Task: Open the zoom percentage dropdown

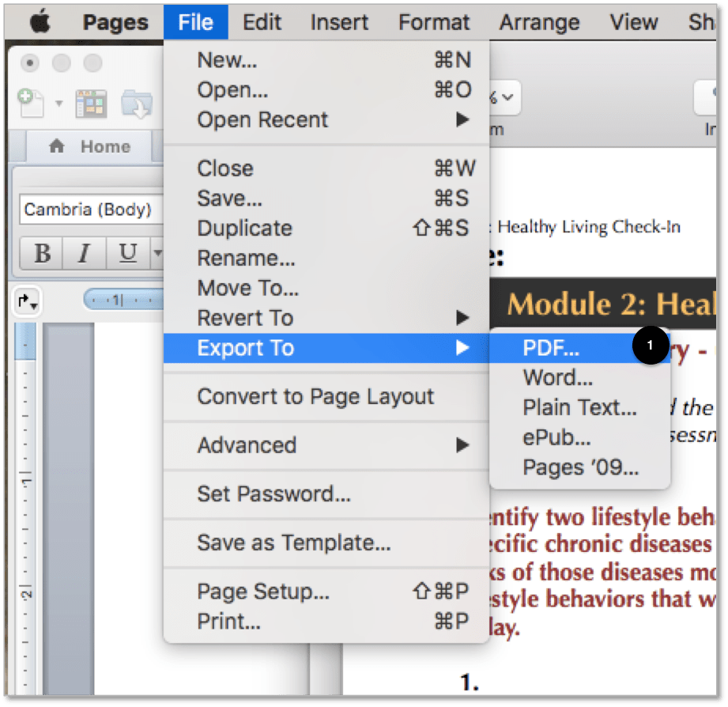Action: tap(505, 97)
